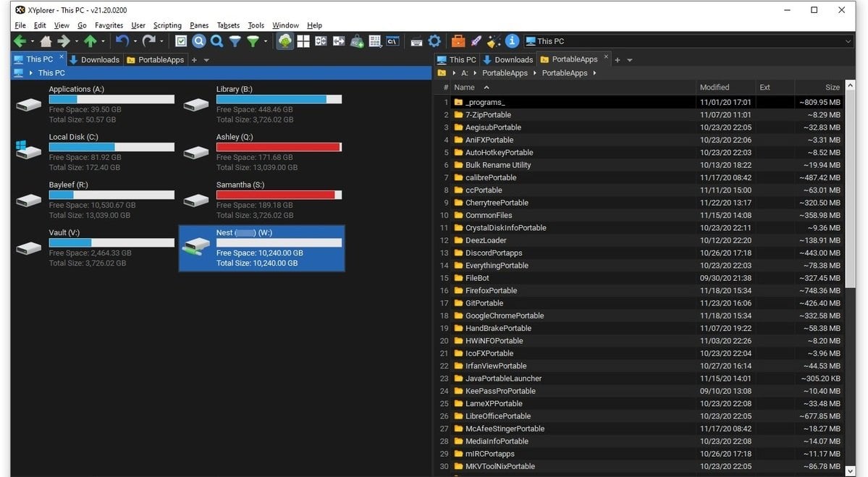Click the Library (B:) usage bar
868x477 pixels.
point(279,100)
